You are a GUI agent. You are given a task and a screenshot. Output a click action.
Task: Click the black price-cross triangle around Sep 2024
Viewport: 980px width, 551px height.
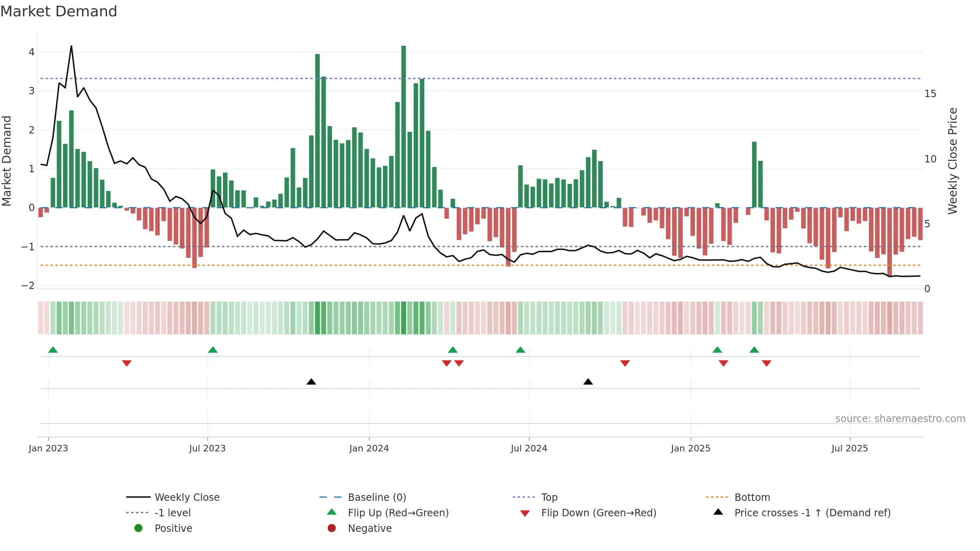point(588,382)
